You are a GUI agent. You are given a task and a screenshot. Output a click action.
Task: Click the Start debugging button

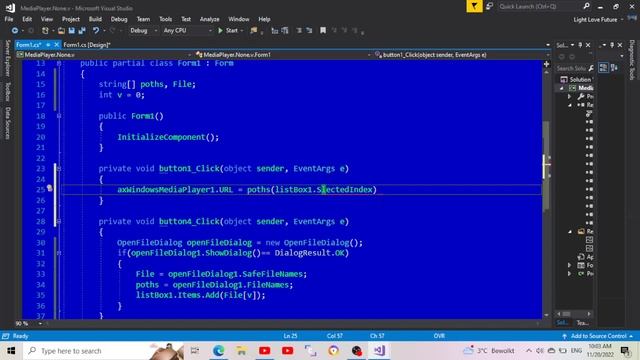point(228,31)
